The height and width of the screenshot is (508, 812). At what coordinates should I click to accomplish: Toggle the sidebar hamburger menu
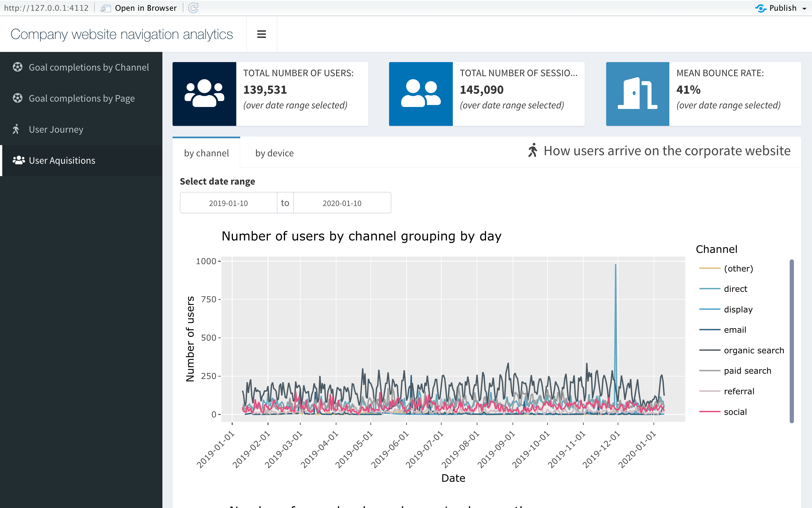point(261,34)
